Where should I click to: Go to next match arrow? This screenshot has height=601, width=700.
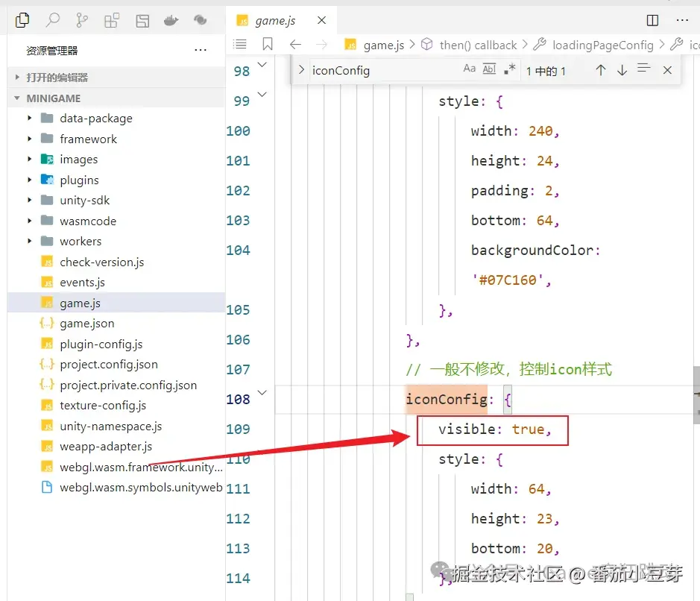(622, 69)
